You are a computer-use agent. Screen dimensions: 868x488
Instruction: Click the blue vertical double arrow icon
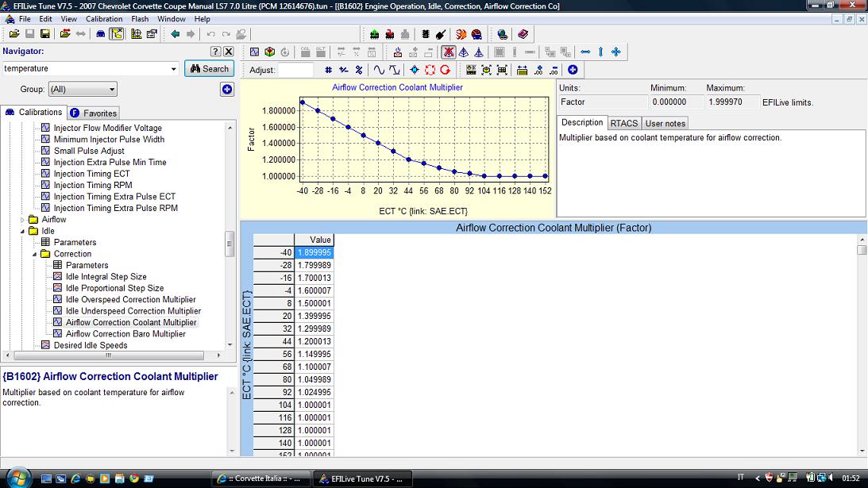[600, 52]
